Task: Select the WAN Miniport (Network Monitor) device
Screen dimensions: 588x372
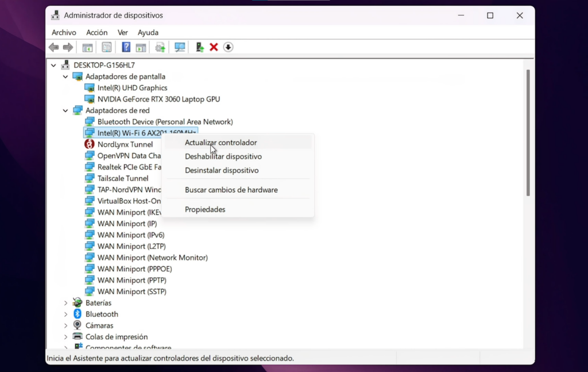Action: [x=152, y=258]
